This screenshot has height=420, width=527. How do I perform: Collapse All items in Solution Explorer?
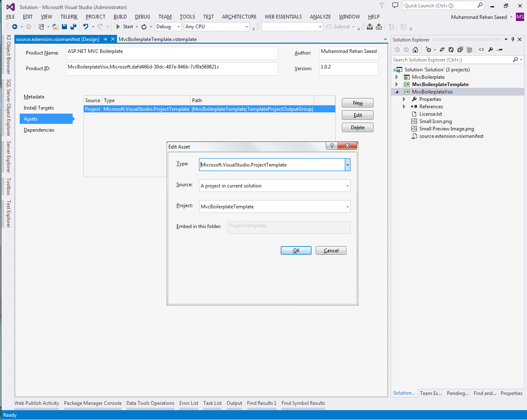pyautogui.click(x=460, y=49)
